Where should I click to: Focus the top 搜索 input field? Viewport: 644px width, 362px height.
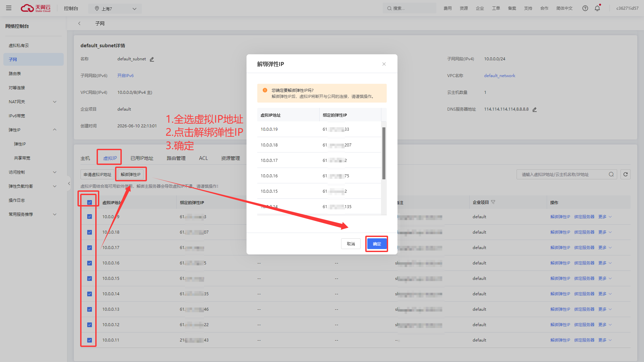coord(410,8)
